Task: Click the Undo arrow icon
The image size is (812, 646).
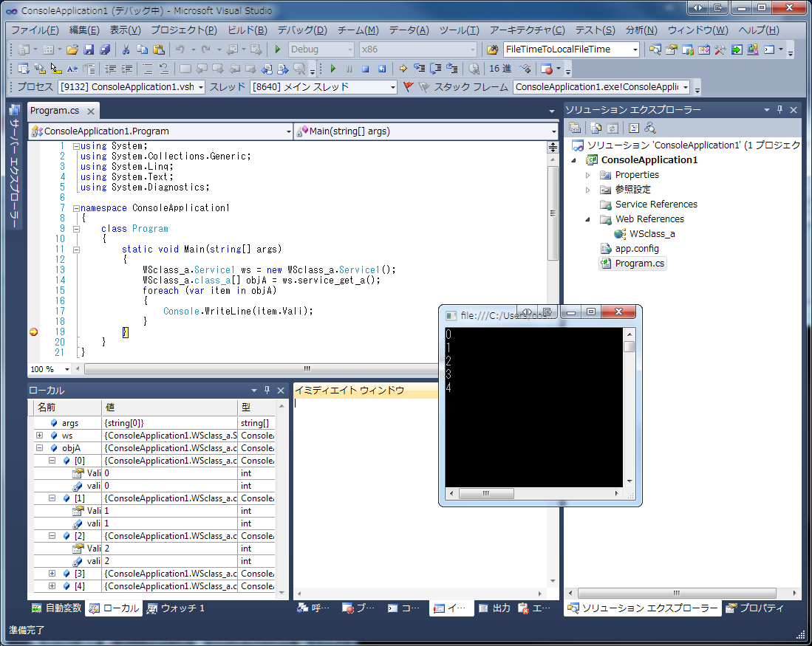Action: pyautogui.click(x=180, y=49)
